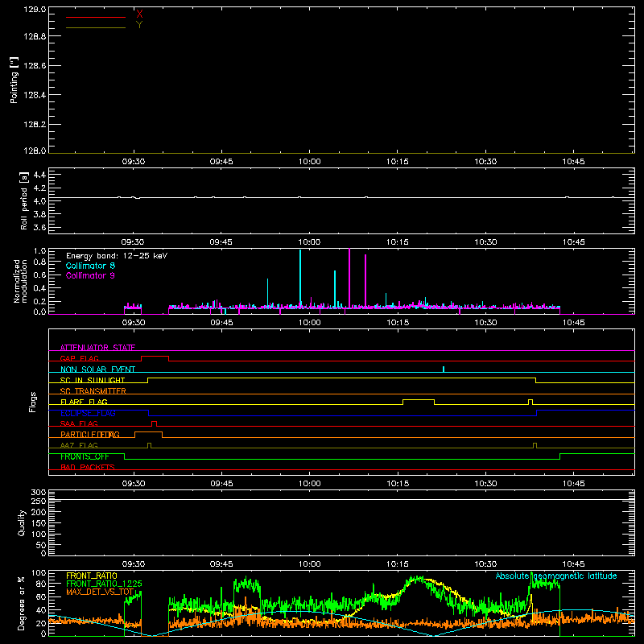Click the 250 tick on Quality axis
Image resolution: width=644 pixels, height=644 pixels.
pyautogui.click(x=39, y=501)
